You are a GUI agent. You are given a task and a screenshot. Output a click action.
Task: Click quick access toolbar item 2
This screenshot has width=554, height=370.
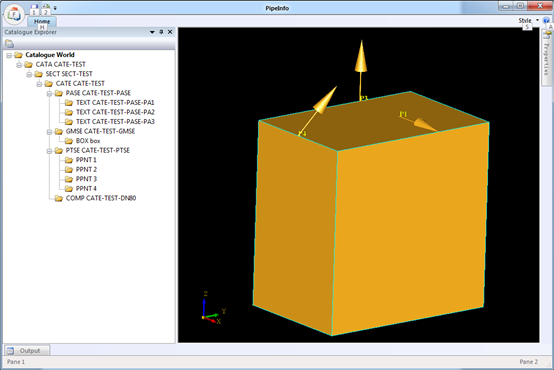tap(46, 10)
